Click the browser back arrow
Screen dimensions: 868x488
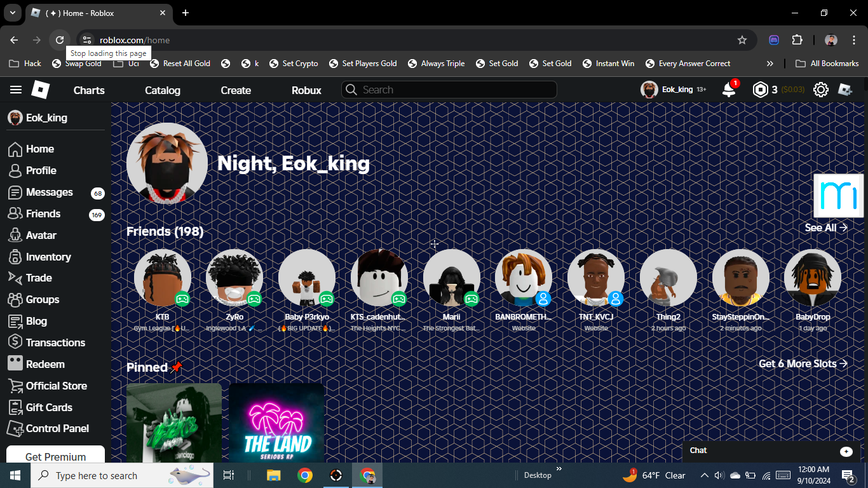point(14,40)
